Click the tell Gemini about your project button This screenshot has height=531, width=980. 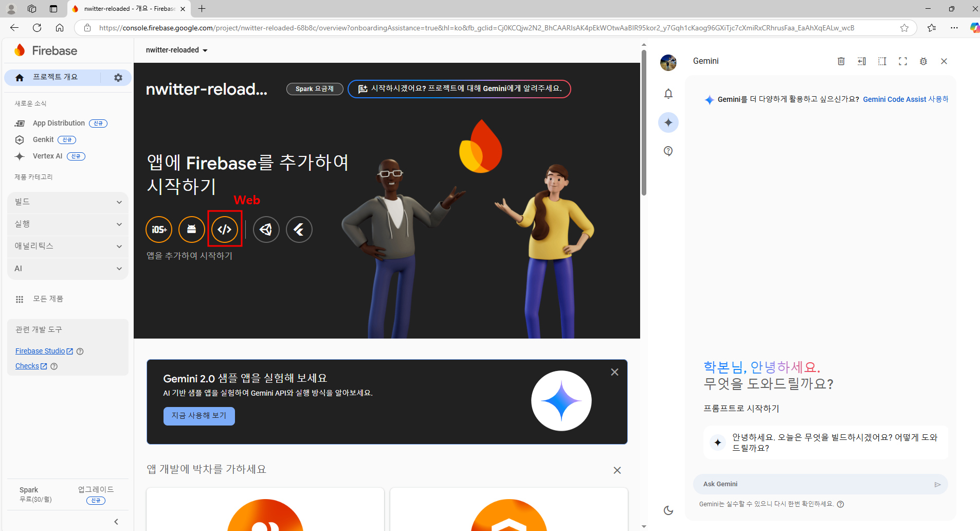459,89
